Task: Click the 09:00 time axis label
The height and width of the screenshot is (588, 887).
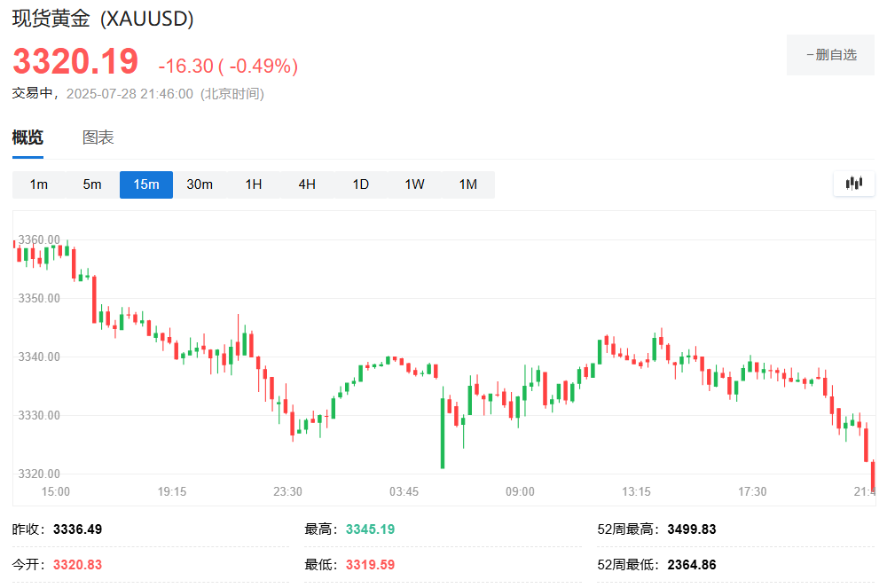Action: (x=520, y=491)
